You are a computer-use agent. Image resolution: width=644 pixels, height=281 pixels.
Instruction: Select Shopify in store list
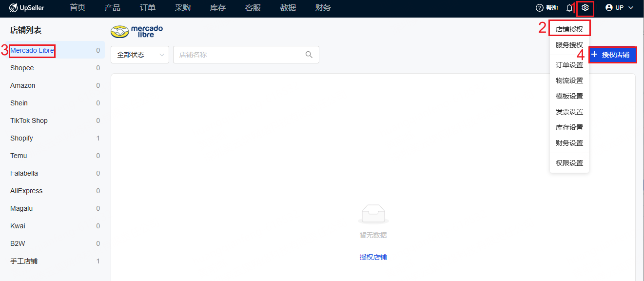(52, 138)
